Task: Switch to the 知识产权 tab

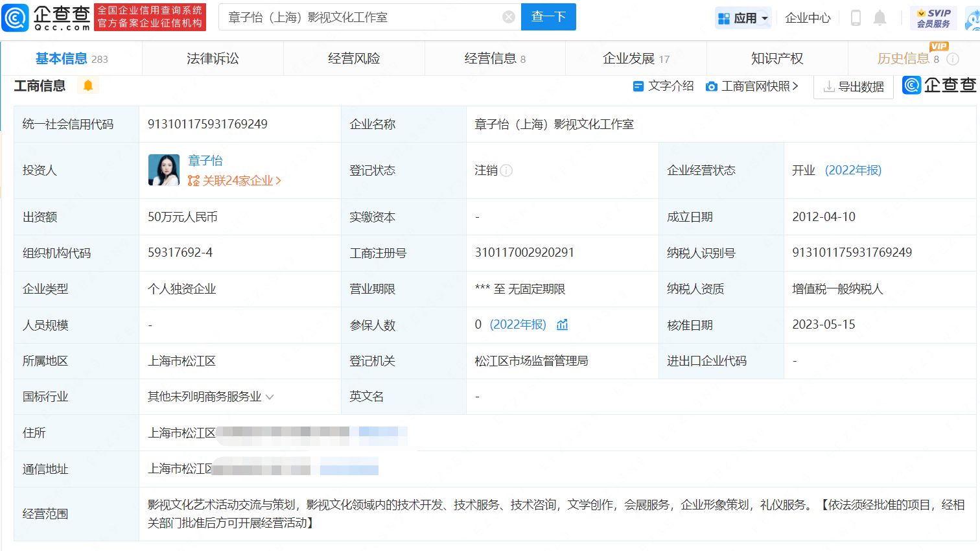Action: coord(777,58)
